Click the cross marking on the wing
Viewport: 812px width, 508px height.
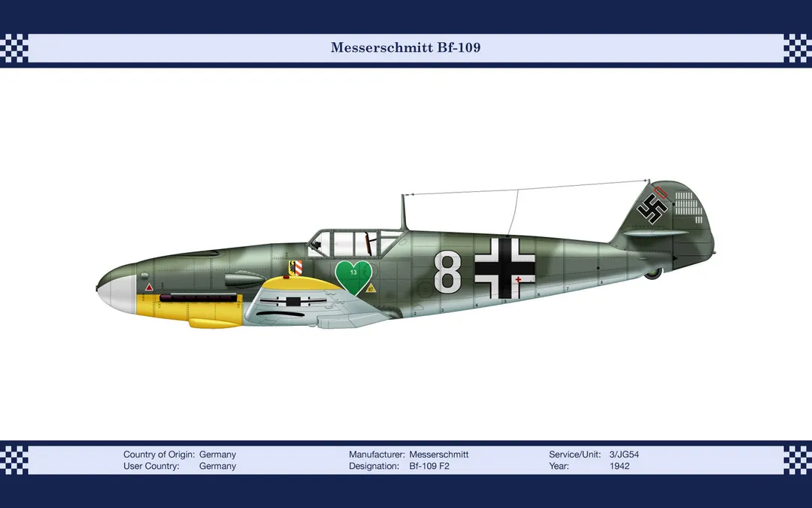(293, 300)
